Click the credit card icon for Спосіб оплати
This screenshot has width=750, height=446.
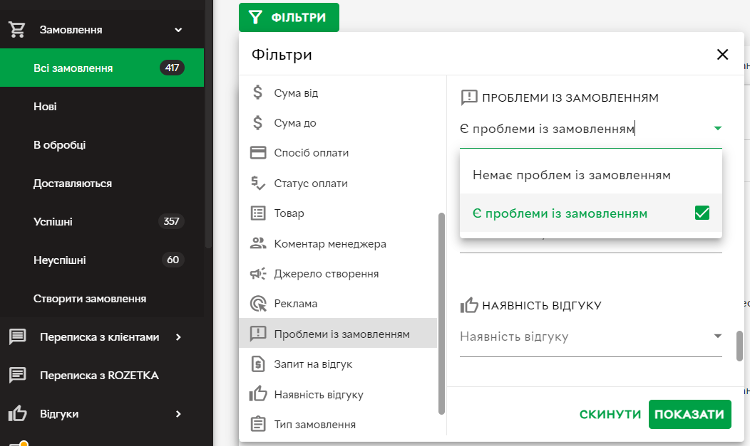coord(258,153)
